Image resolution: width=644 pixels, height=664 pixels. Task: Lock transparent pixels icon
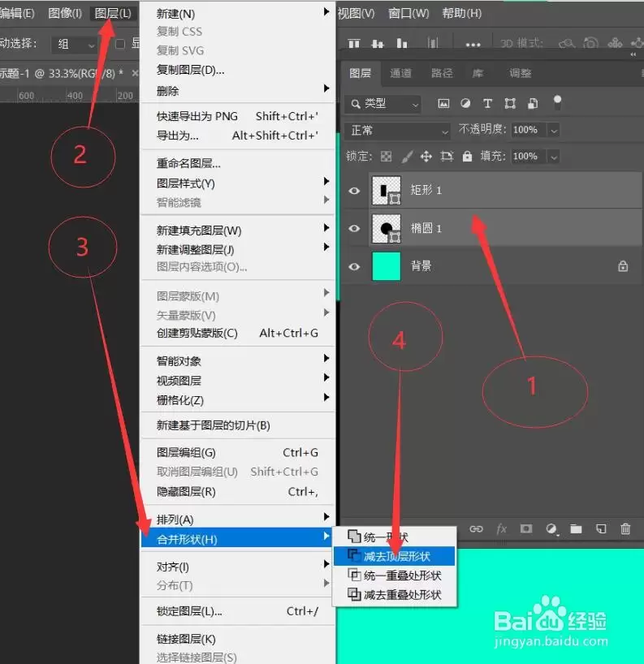[x=386, y=157]
